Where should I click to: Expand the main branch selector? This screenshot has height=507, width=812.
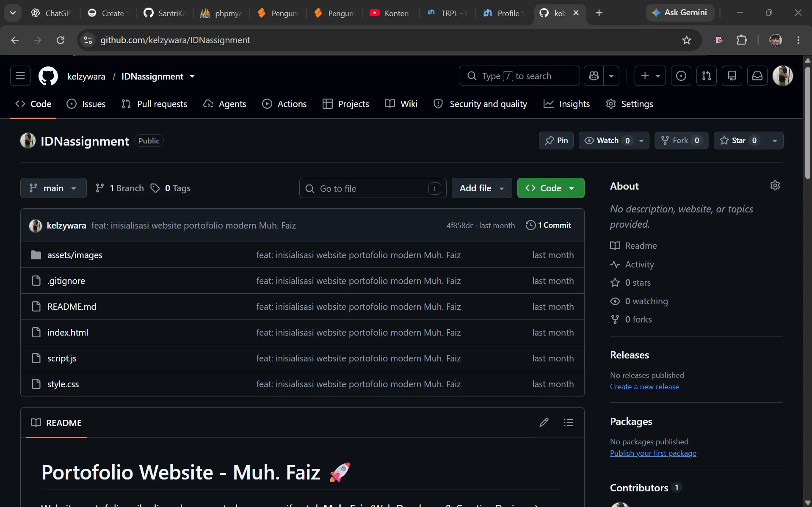53,188
